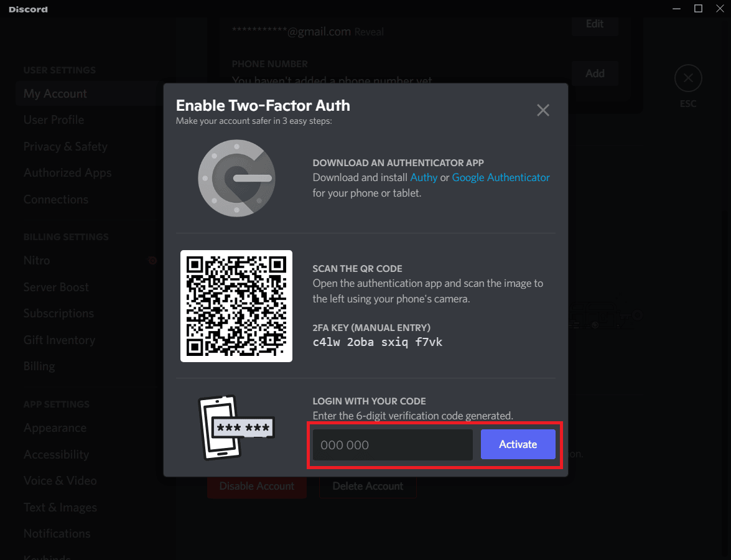
Task: Minimize the Discord window
Action: 676,9
